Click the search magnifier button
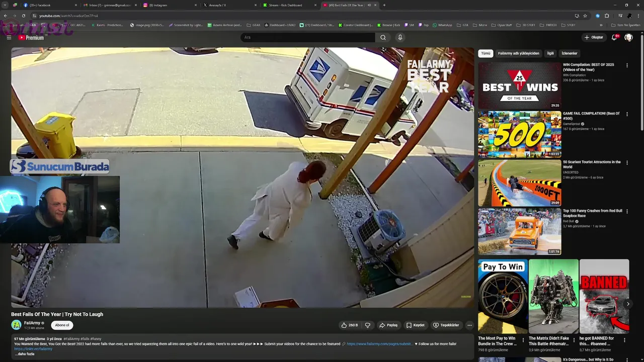The image size is (644, 362). pyautogui.click(x=383, y=37)
